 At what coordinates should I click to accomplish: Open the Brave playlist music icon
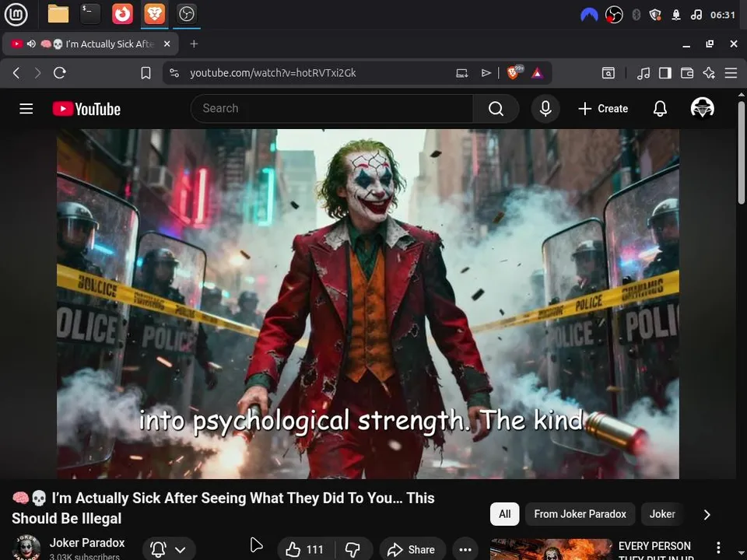[x=644, y=73]
